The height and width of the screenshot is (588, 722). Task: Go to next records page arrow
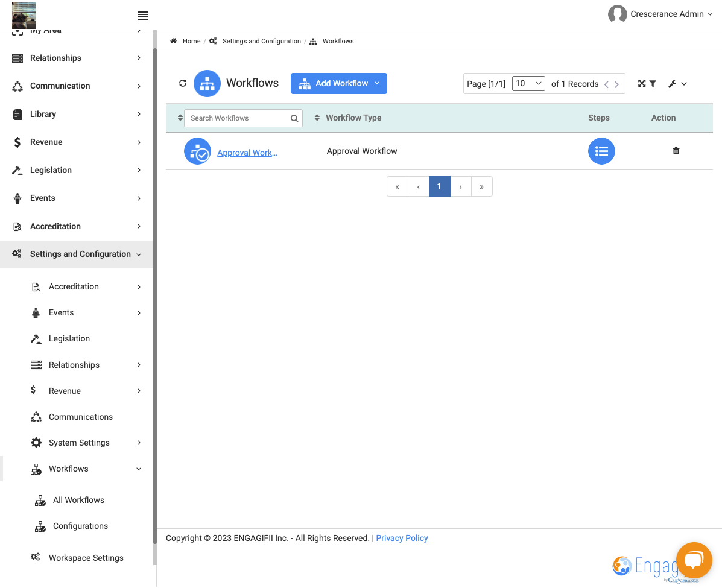pyautogui.click(x=616, y=84)
